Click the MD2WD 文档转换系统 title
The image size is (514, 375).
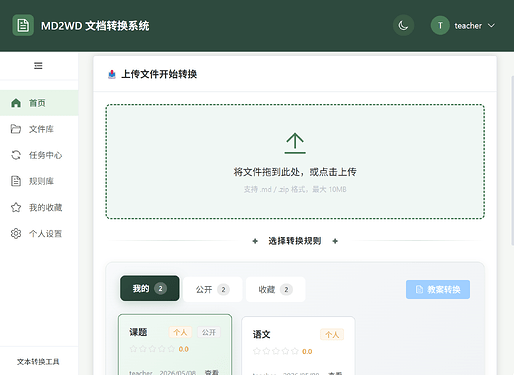pyautogui.click(x=95, y=26)
